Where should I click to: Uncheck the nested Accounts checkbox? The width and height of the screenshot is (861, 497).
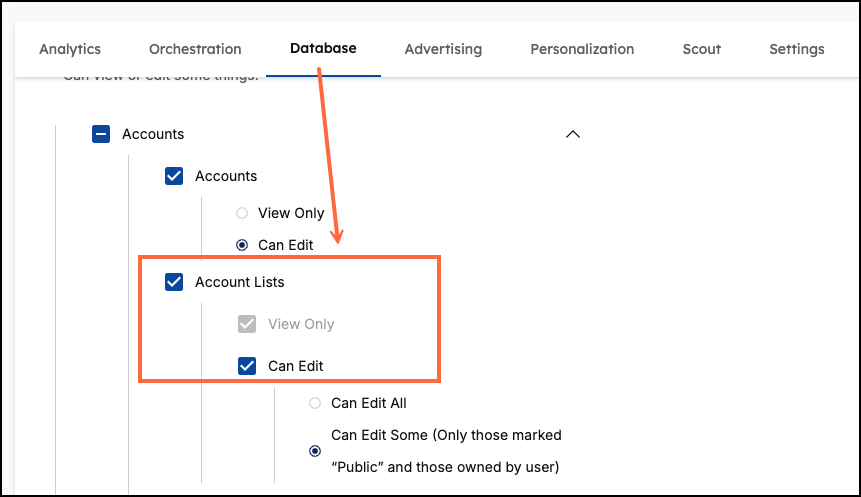coord(174,176)
